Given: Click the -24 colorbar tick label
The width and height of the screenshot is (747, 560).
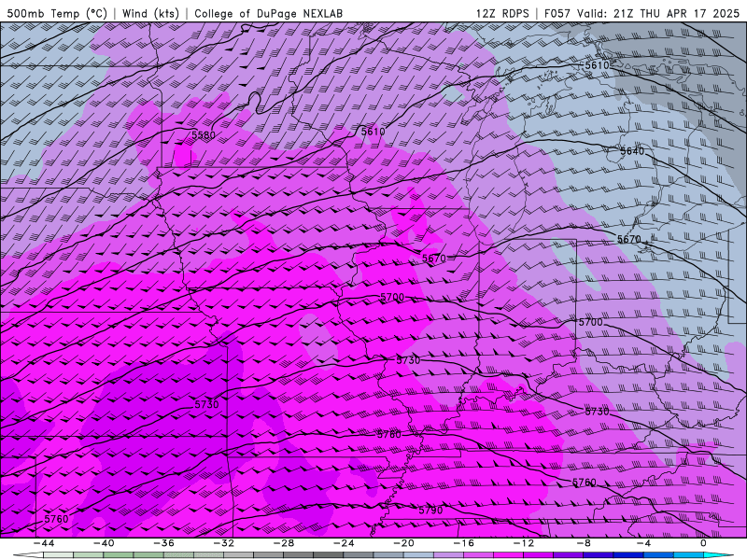Looking at the screenshot, I should point(344,543).
